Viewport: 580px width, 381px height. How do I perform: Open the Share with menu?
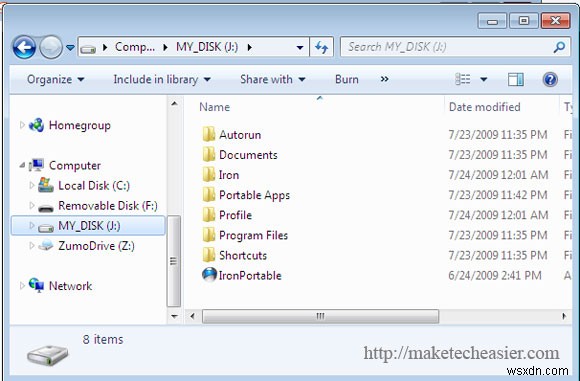coord(273,79)
